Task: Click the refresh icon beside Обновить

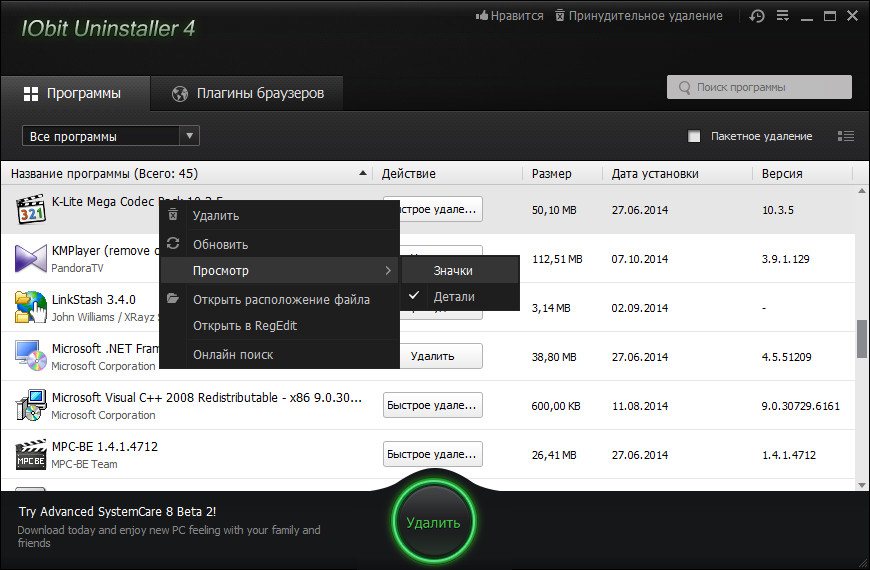Action: pos(173,243)
